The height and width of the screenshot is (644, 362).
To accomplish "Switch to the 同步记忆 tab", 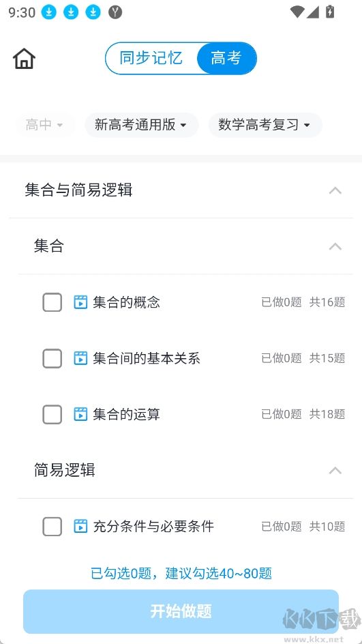I will coord(151,58).
